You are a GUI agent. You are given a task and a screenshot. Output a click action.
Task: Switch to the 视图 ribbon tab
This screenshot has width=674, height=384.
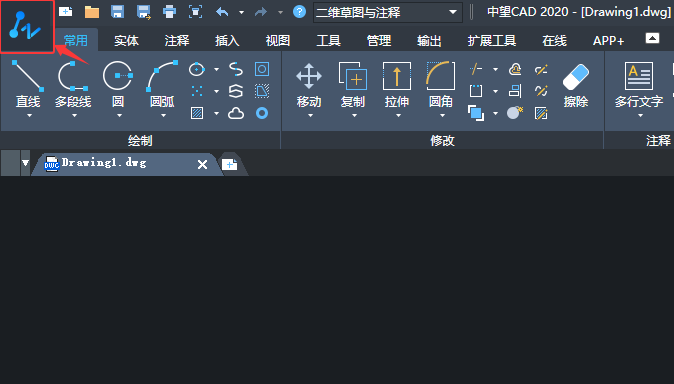pos(278,40)
